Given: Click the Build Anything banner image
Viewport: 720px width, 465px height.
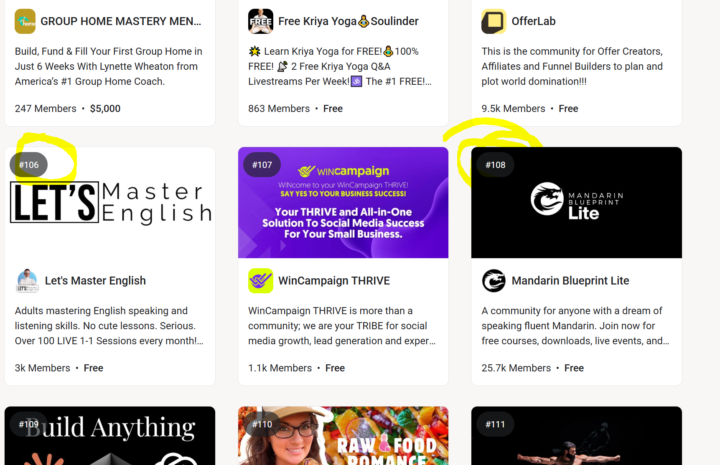Looking at the screenshot, I should (x=110, y=436).
